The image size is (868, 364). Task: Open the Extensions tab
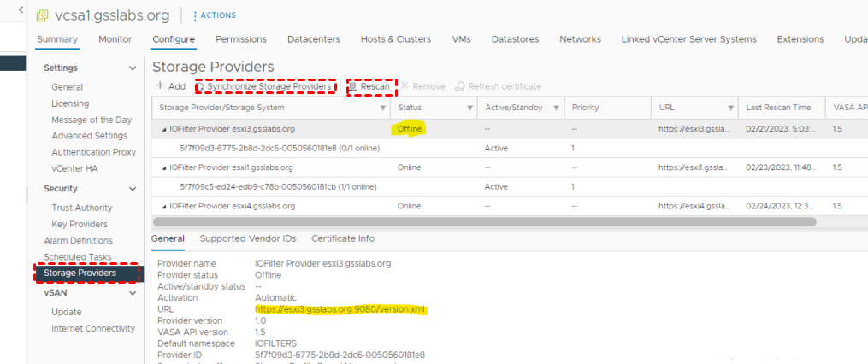point(800,39)
